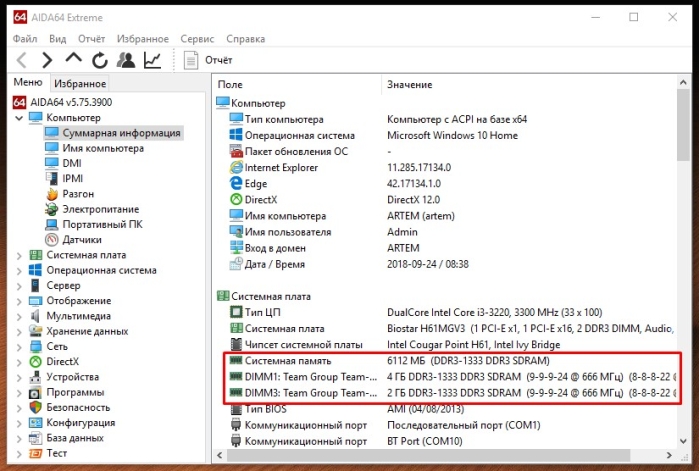Screen dimensions: 699x471
Task: Go forward with the right arrow toolbar icon
Action: [47, 60]
